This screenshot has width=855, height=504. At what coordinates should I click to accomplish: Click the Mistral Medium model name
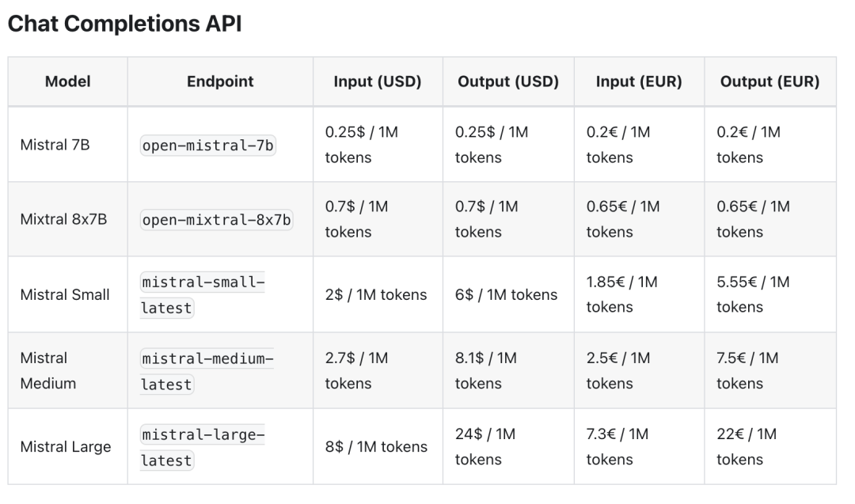point(48,370)
